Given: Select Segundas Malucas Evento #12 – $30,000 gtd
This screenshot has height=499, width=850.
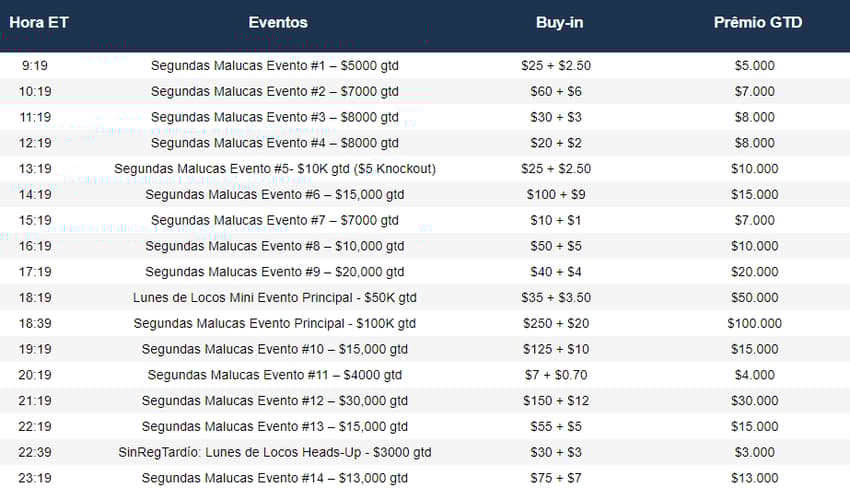Looking at the screenshot, I should click(274, 401).
